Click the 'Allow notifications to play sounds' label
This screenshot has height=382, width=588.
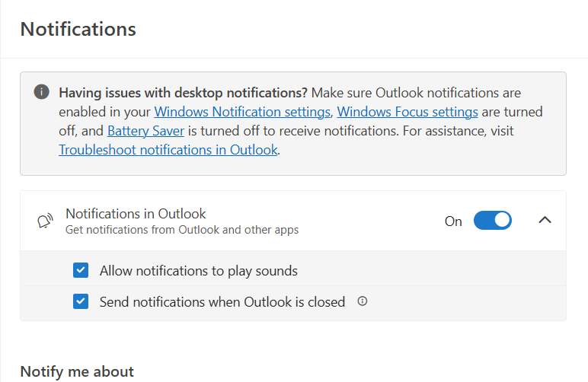click(198, 271)
